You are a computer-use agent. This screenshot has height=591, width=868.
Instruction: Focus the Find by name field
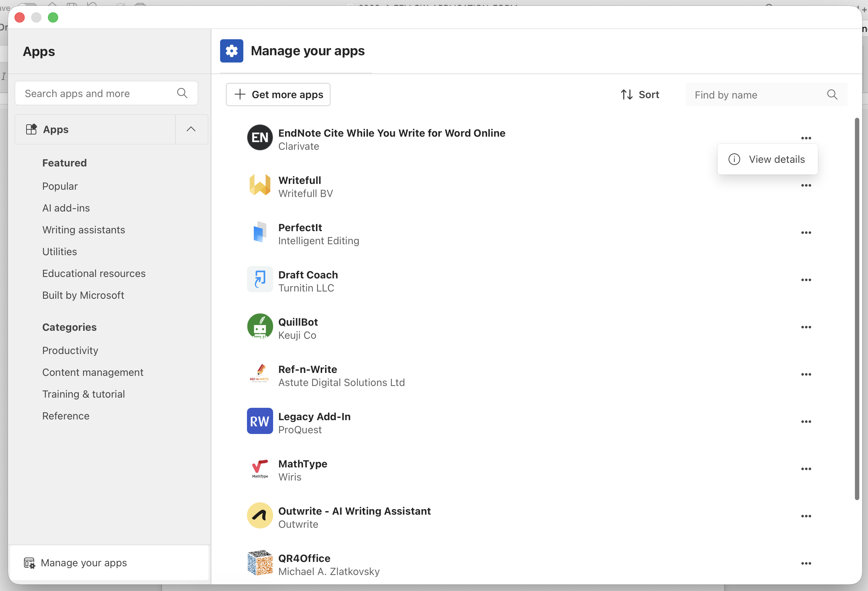coord(766,95)
